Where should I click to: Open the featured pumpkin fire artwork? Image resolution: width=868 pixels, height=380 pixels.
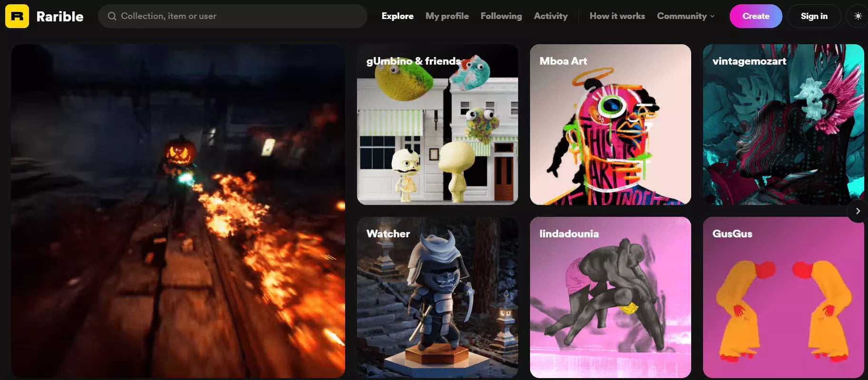[178, 211]
